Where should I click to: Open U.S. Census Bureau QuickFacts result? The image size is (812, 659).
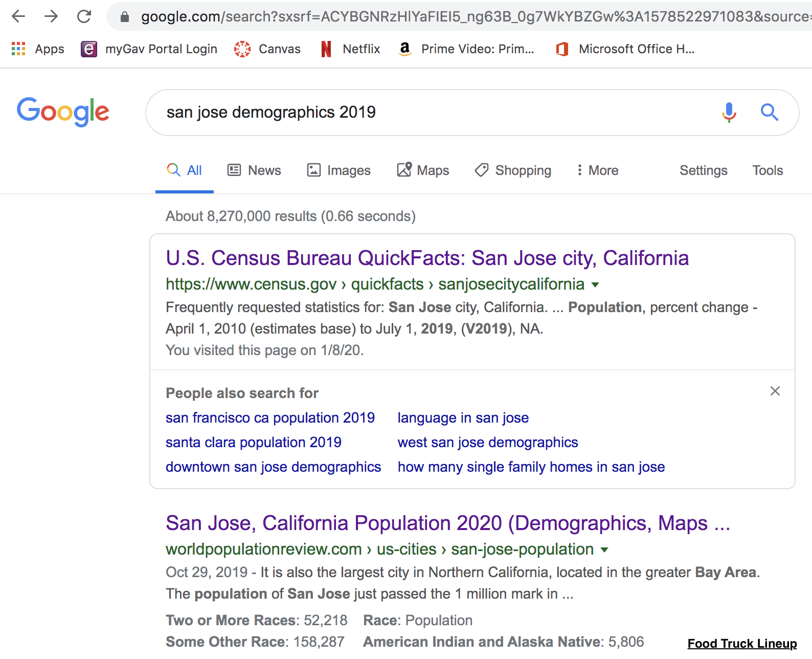coord(427,258)
